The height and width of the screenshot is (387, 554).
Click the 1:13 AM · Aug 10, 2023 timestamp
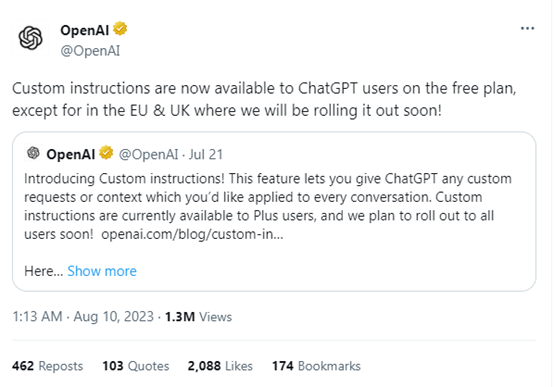83,316
